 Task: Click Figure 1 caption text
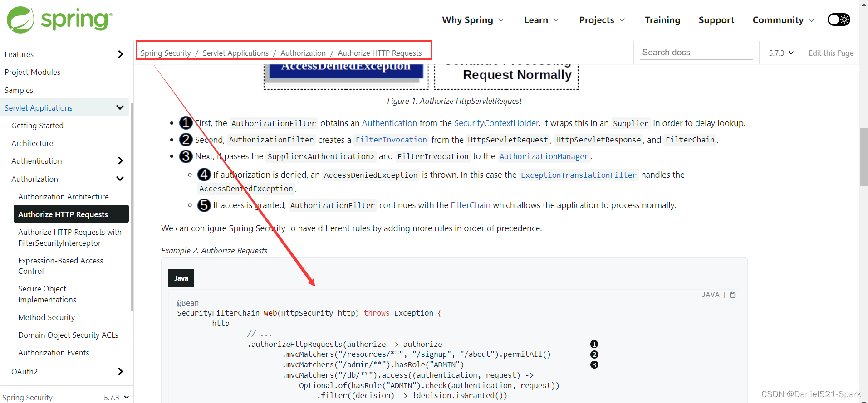tap(454, 101)
